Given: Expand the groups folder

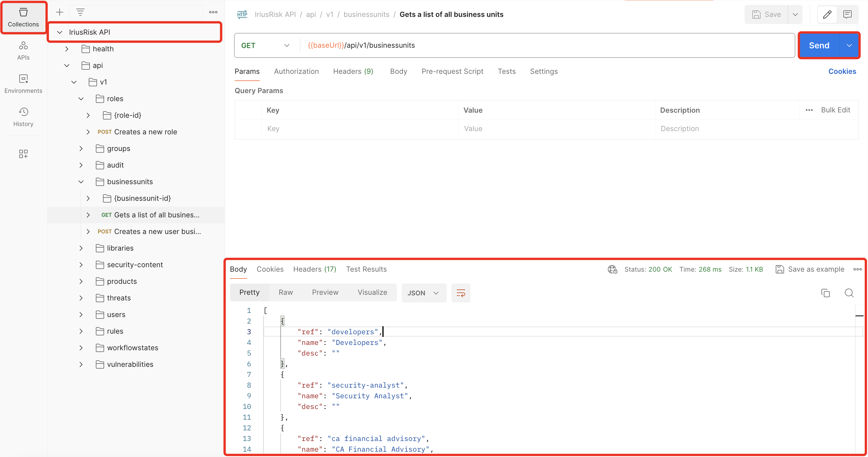Looking at the screenshot, I should (81, 149).
